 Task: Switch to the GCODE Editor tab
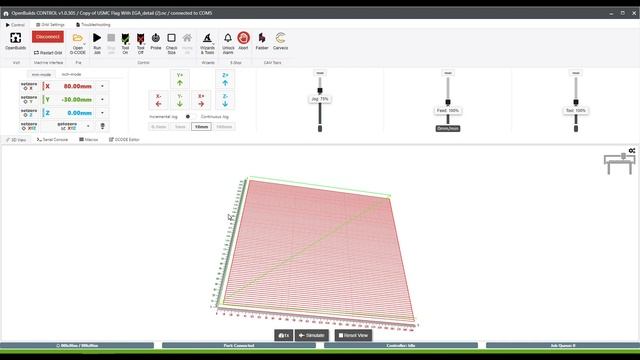[124, 140]
